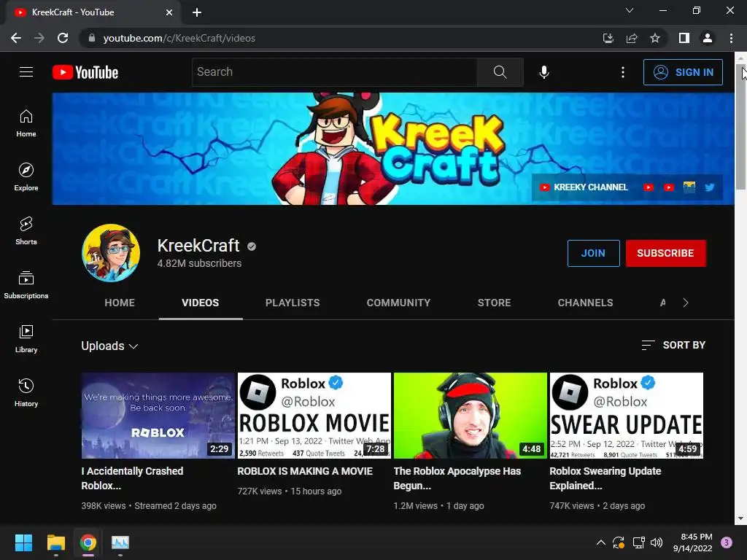Screen dimensions: 747x560
Task: Close the KreekCraft - YouTube tab
Action: tap(169, 12)
